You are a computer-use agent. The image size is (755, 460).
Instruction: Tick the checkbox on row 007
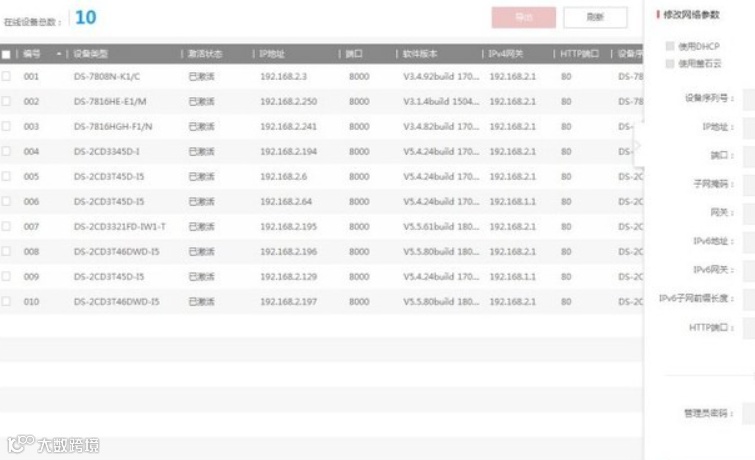pyautogui.click(x=6, y=226)
